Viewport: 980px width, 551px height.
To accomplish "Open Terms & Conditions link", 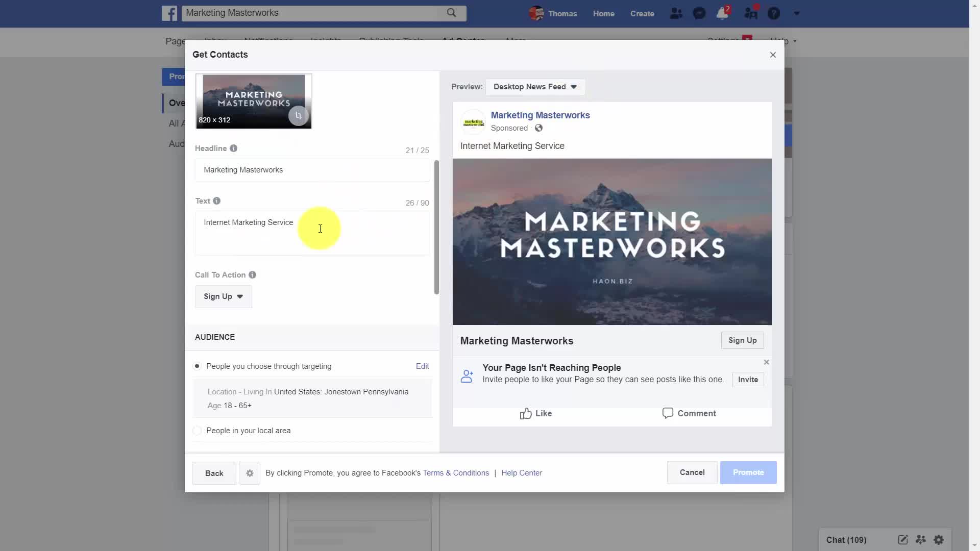I will [x=456, y=473].
